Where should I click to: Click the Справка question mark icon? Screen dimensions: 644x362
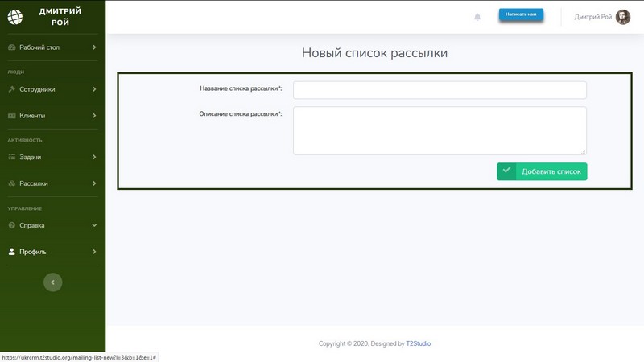pos(11,226)
